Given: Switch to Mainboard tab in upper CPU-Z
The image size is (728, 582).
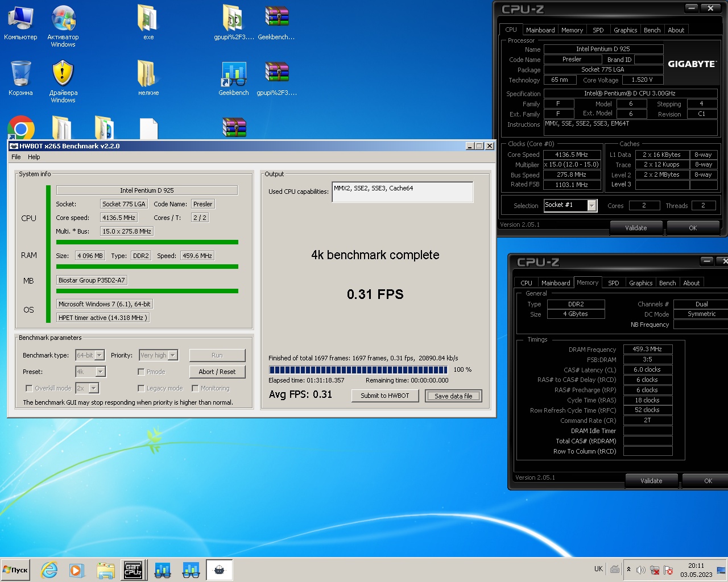Looking at the screenshot, I should (x=540, y=30).
